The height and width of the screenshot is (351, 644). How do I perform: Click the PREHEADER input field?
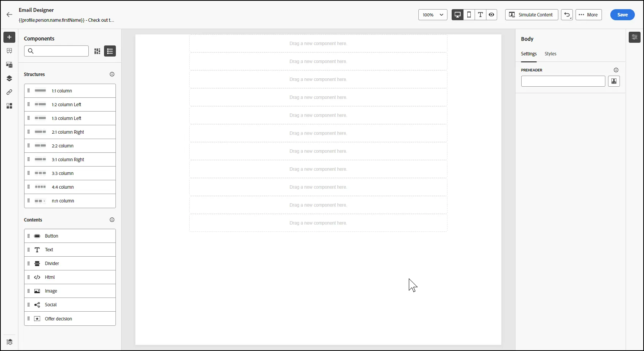click(x=563, y=81)
